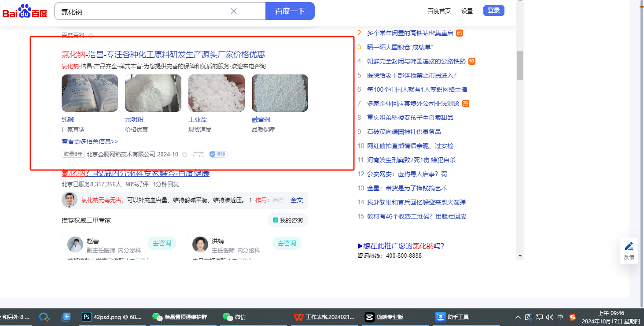The image size is (644, 326).
Task: Open hot search 公安网安:虚构寻人启事?罚
Action: coord(407,174)
